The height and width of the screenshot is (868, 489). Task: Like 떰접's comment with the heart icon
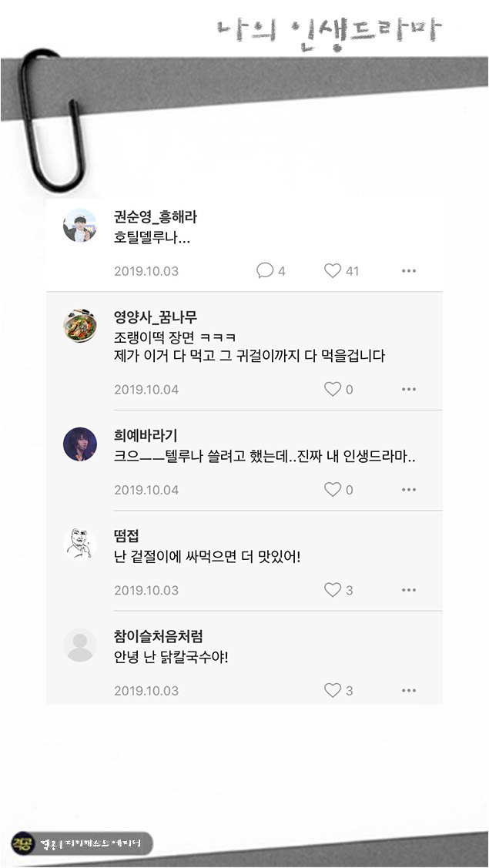(x=332, y=590)
